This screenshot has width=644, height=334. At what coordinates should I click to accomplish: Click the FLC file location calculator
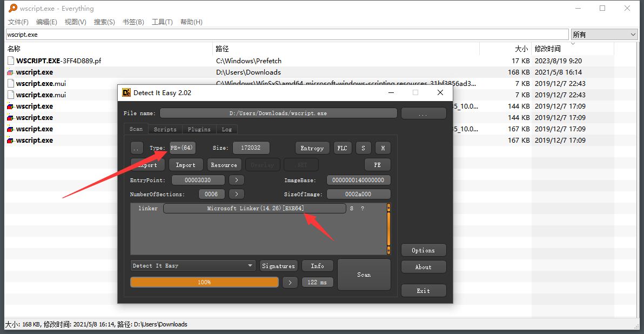[x=342, y=148]
